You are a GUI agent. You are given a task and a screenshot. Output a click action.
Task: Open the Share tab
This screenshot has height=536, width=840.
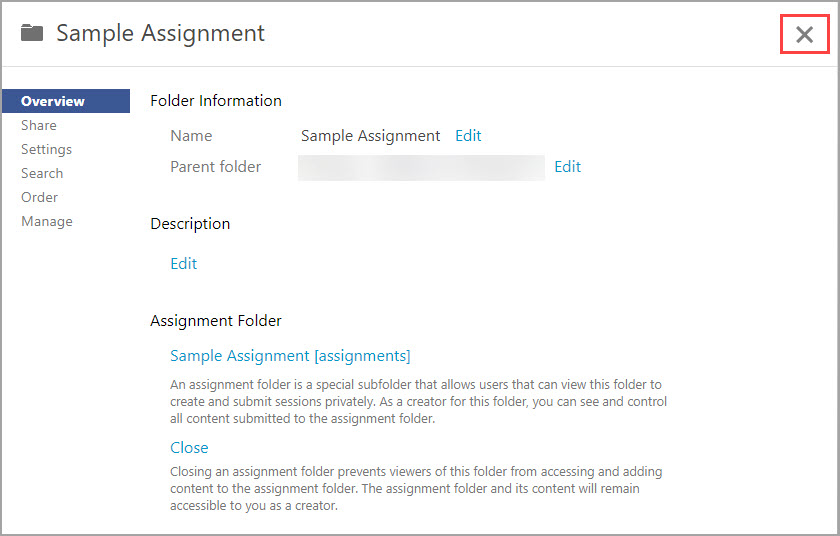coord(39,125)
